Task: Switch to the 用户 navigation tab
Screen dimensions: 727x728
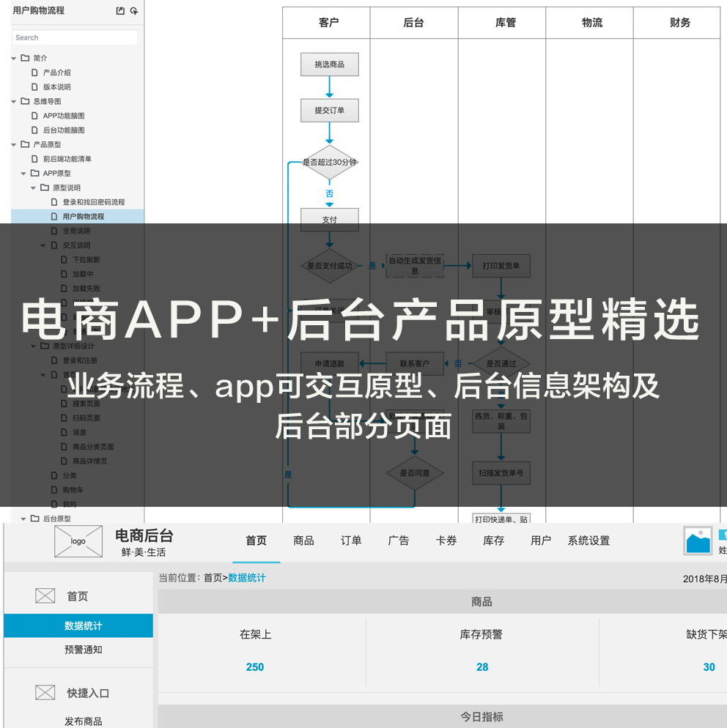Action: coord(541,541)
